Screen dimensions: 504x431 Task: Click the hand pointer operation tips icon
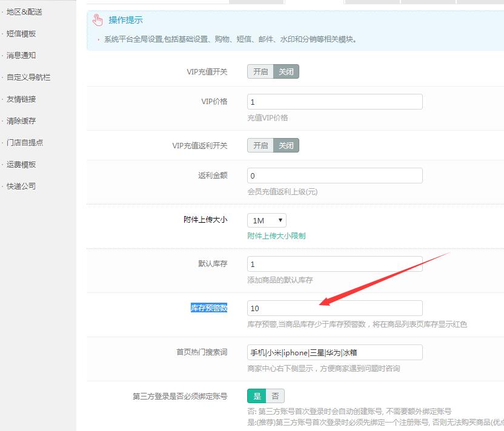(98, 21)
